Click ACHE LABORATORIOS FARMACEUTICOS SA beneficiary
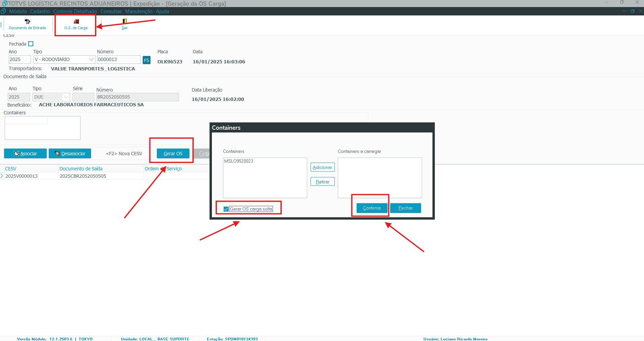This screenshot has height=341, width=644. pyautogui.click(x=91, y=105)
